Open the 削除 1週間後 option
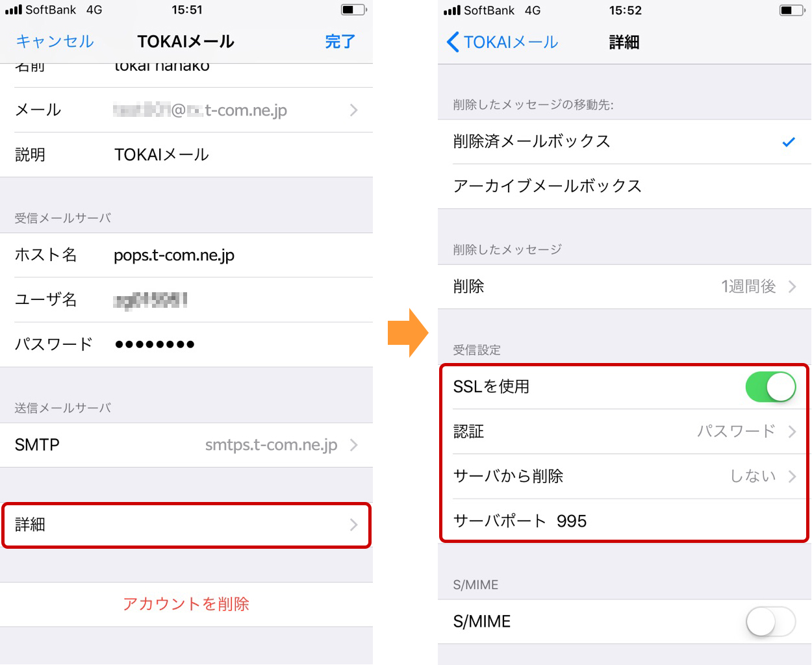Screen dimensions: 812x665 pos(624,286)
